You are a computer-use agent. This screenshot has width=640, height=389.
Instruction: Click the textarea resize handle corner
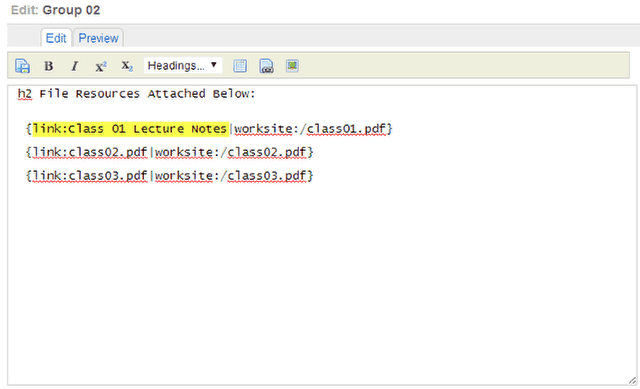632,380
